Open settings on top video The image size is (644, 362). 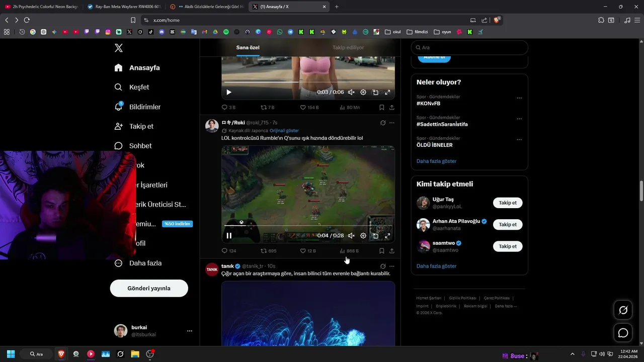click(363, 92)
